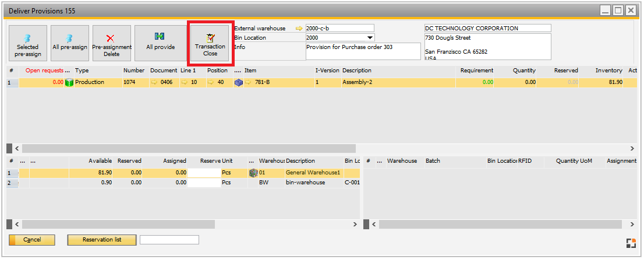Image resolution: width=644 pixels, height=259 pixels.
Task: Open item 781-B via its link arrow
Action: coord(248,83)
